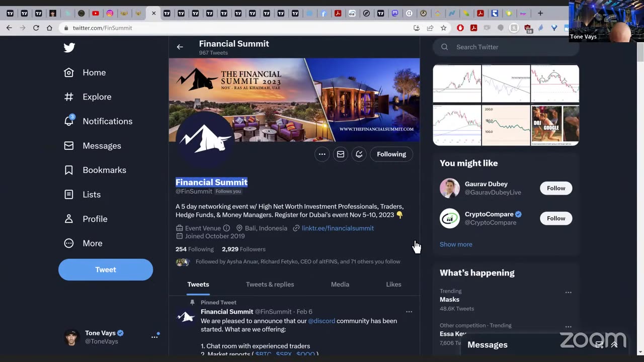644x362 pixels.
Task: Switch to the Media tab
Action: (340, 285)
